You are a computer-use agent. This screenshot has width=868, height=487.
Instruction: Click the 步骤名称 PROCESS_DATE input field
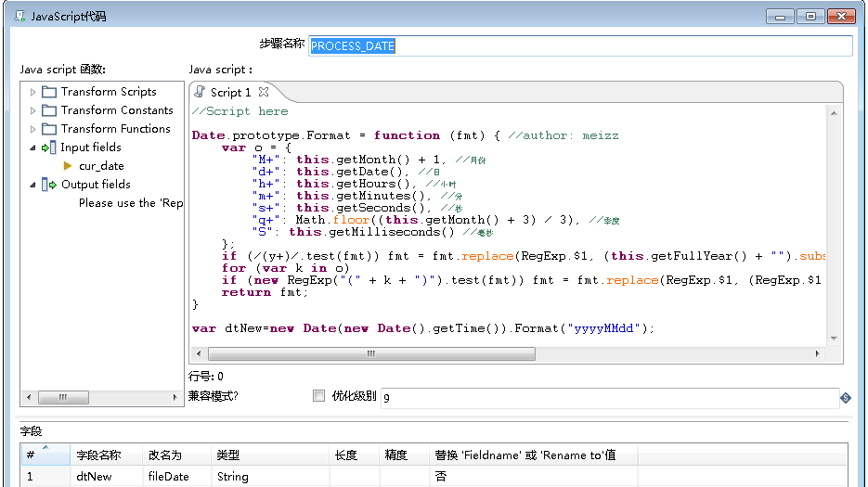point(580,46)
